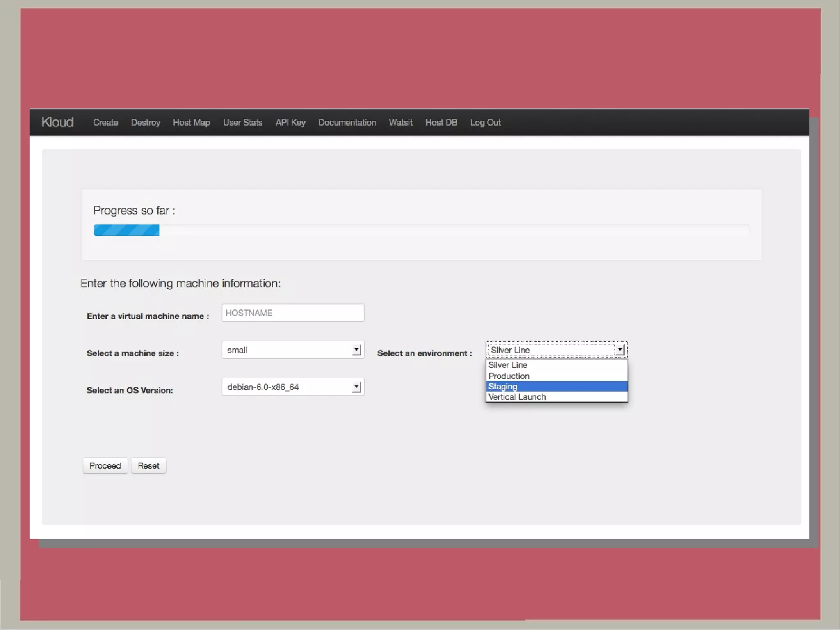Click the Reset button
This screenshot has height=630, width=840.
pyautogui.click(x=148, y=466)
